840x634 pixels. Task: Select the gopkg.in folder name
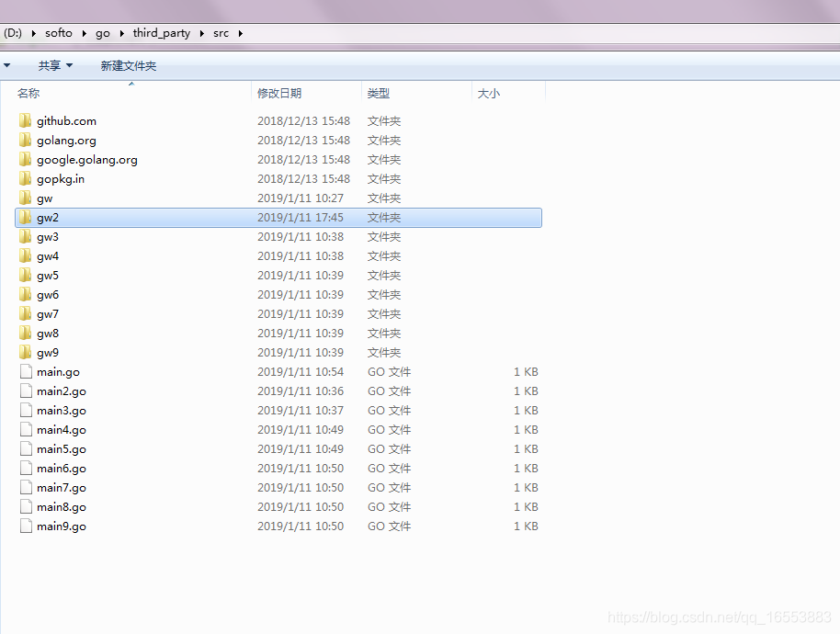61,179
